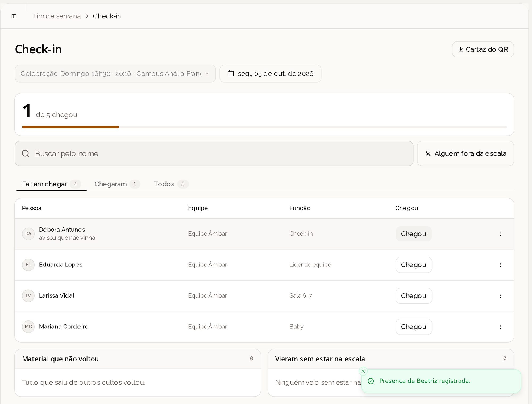Click the DA avatar of Débora Antunes
This screenshot has height=404, width=532.
point(28,234)
